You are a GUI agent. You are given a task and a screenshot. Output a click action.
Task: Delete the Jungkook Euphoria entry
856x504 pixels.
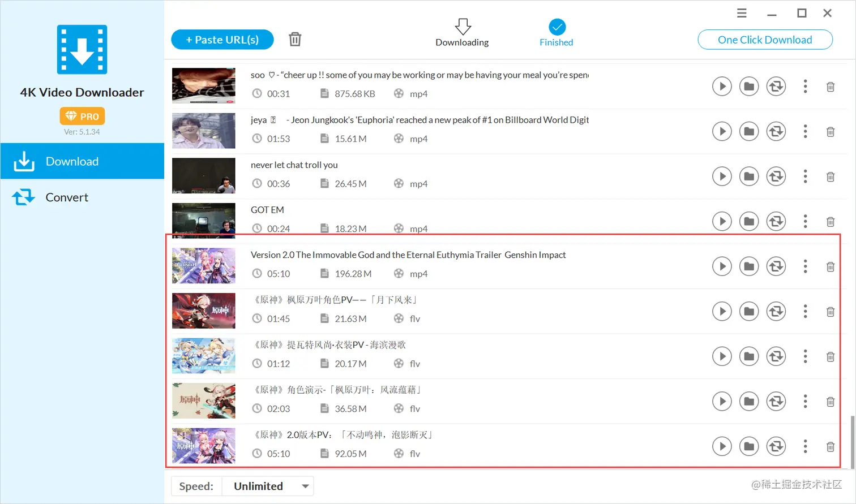[x=831, y=132]
